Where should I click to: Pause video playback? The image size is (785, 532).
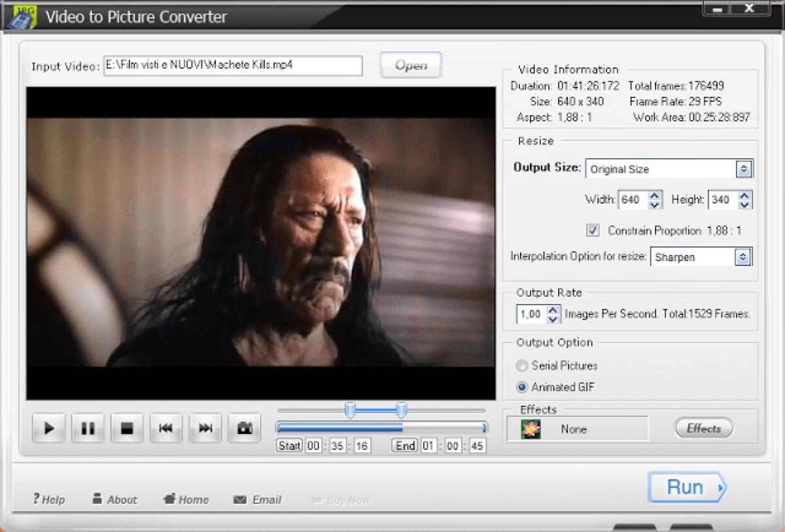88,428
